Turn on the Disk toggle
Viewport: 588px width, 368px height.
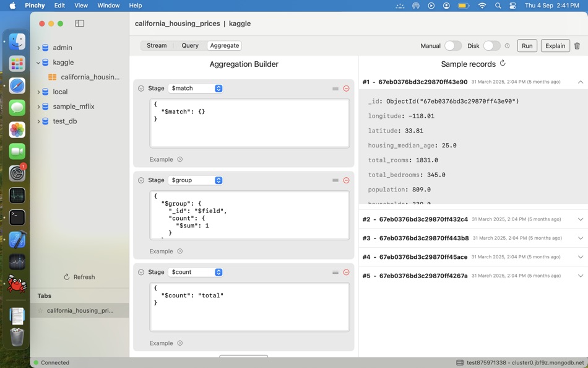click(x=491, y=46)
